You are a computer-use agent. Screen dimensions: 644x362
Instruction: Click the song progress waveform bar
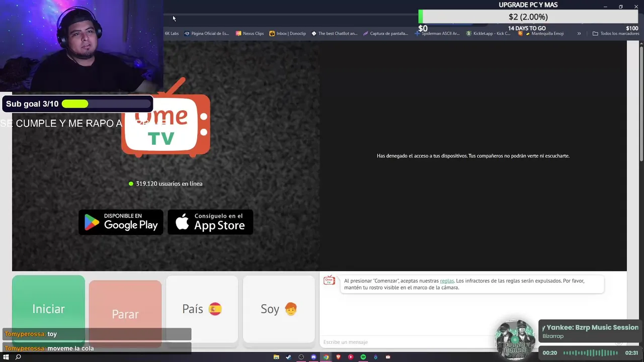[x=590, y=353]
